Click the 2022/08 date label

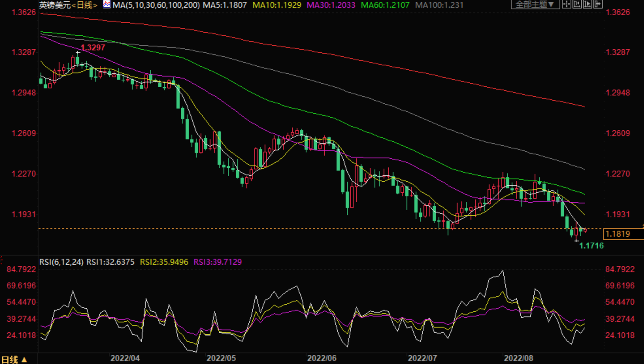pyautogui.click(x=519, y=358)
